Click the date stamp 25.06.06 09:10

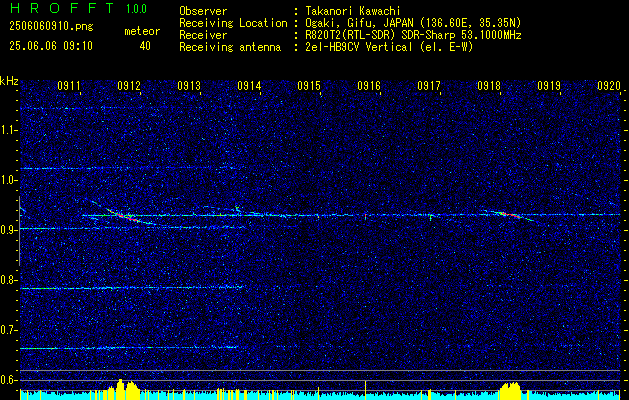click(x=51, y=46)
